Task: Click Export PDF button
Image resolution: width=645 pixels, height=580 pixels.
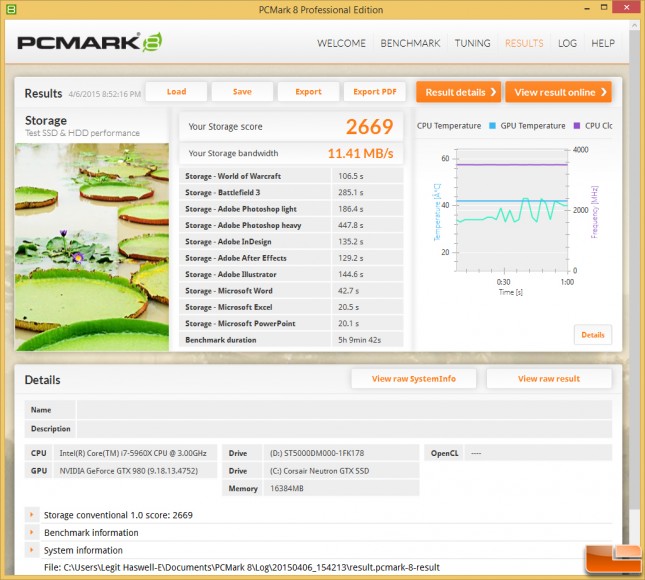Action: [375, 92]
